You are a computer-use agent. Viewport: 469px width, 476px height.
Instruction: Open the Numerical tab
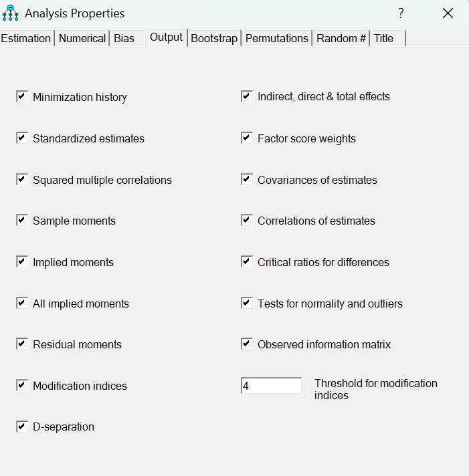(82, 39)
